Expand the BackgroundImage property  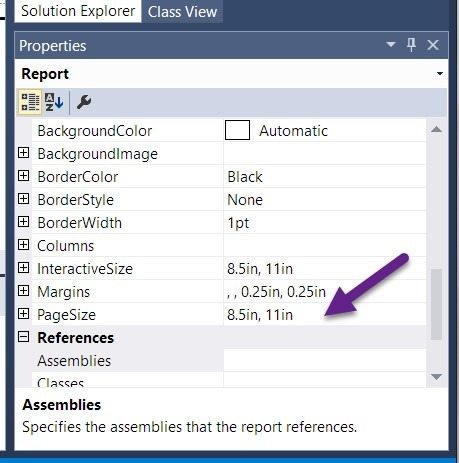23,153
